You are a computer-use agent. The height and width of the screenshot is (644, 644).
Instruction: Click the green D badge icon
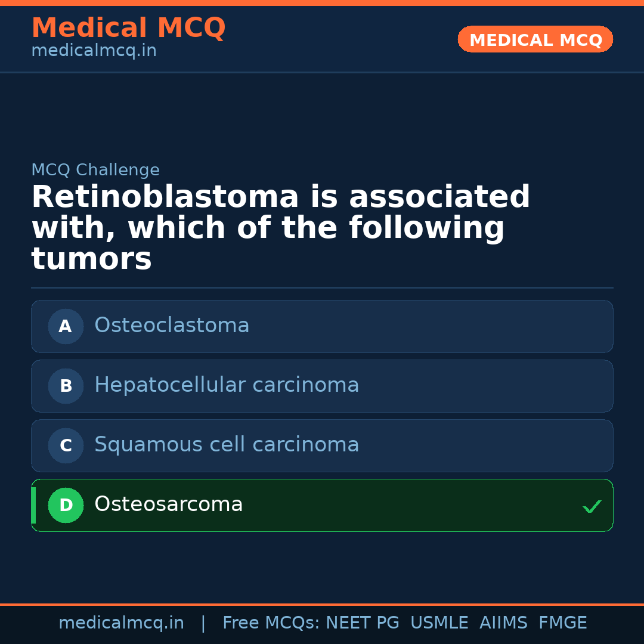[x=66, y=505]
